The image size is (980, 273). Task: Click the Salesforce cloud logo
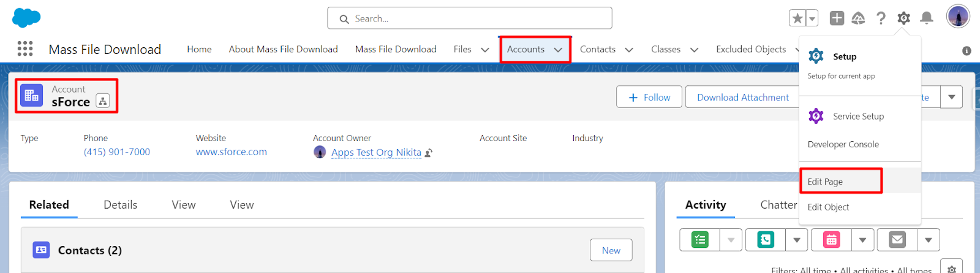click(26, 18)
